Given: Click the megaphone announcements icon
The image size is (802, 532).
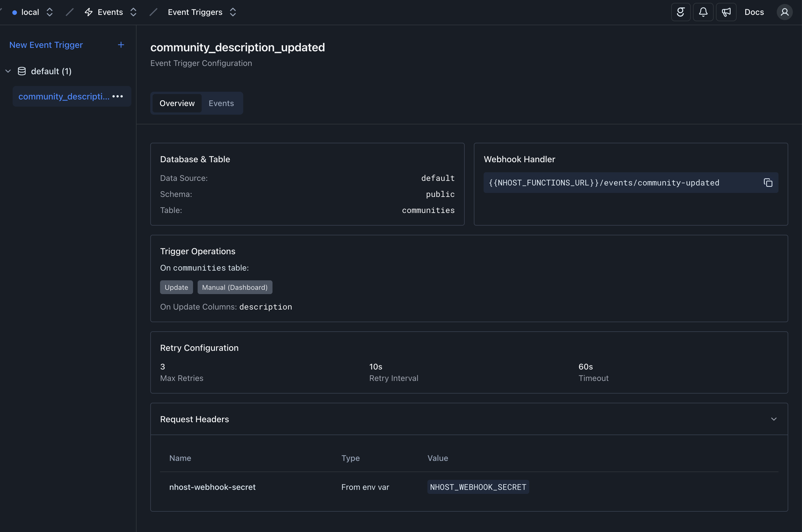Looking at the screenshot, I should (726, 12).
